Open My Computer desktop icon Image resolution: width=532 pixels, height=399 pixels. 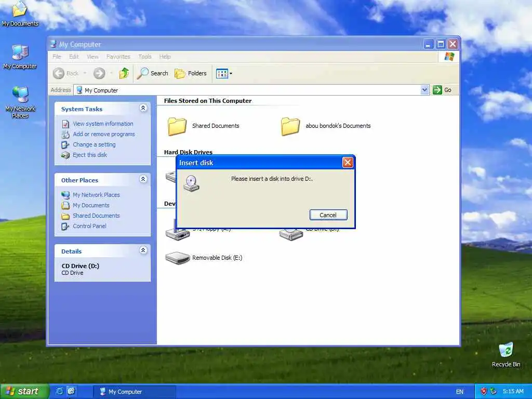click(20, 57)
